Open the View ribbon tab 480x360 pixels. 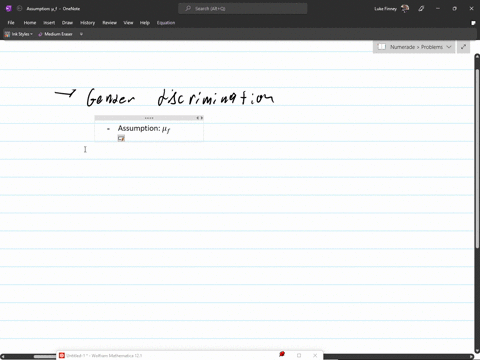pos(128,23)
